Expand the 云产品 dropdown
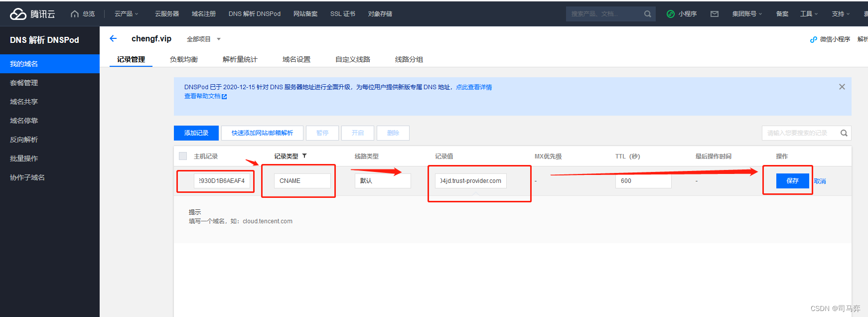The height and width of the screenshot is (317, 868). pyautogui.click(x=127, y=14)
